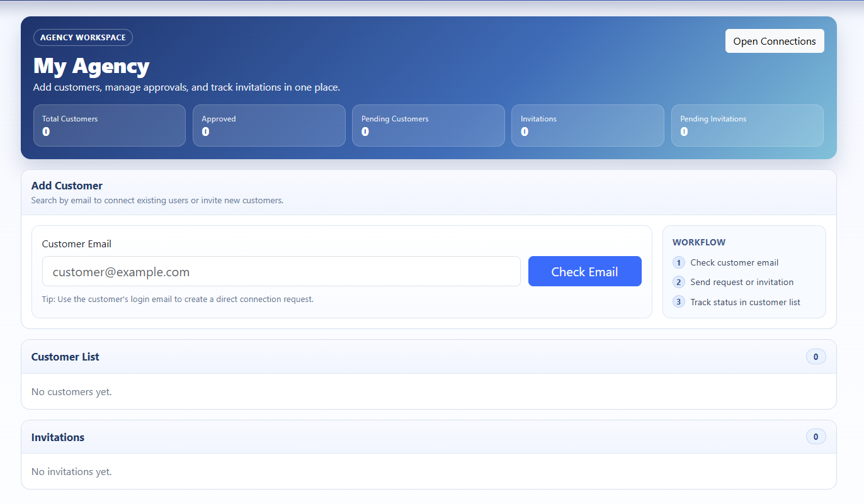Focus the Customer Email input field
Viewport: 864px width, 504px height.
[281, 271]
